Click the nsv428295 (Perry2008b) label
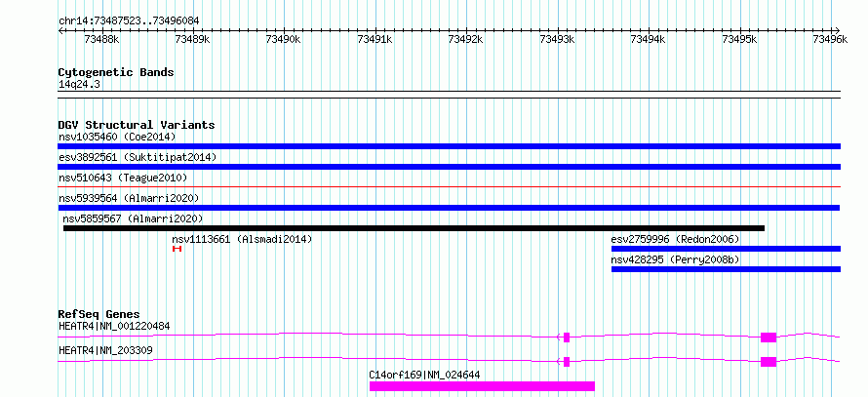This screenshot has width=868, height=397. point(675,259)
